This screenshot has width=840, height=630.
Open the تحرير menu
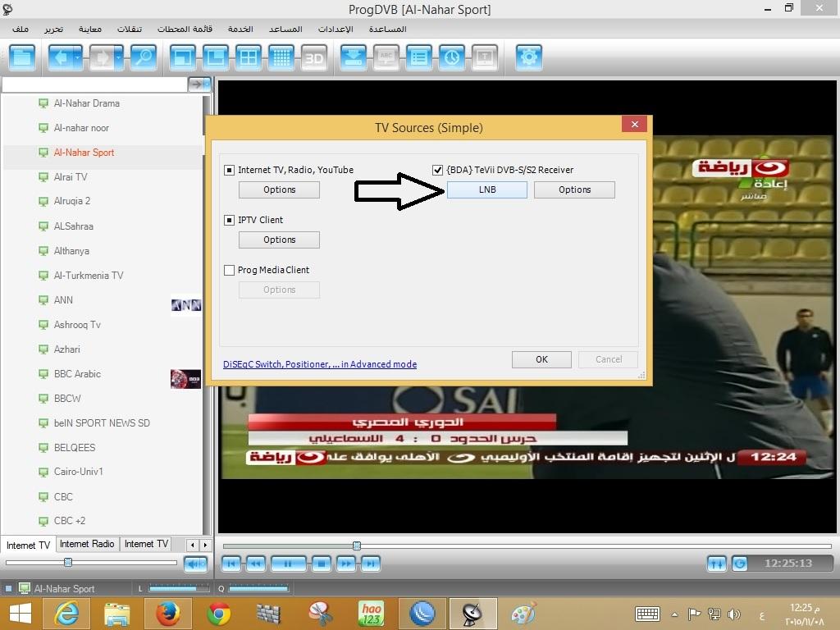pos(53,29)
